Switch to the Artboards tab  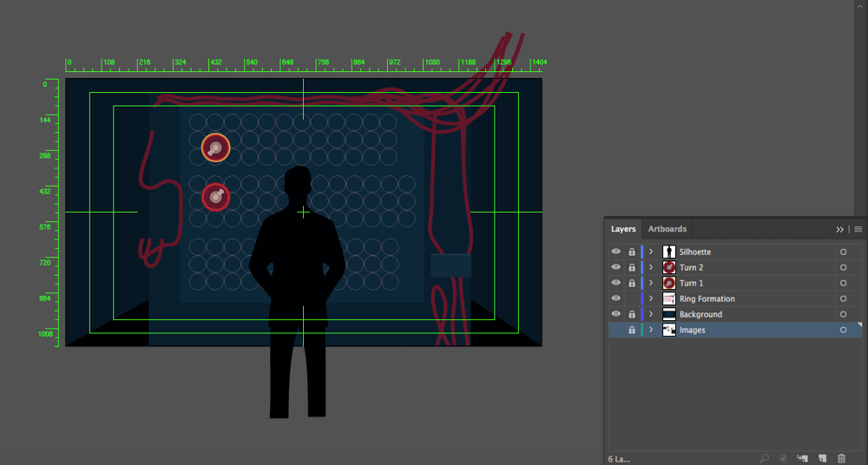[x=667, y=229]
